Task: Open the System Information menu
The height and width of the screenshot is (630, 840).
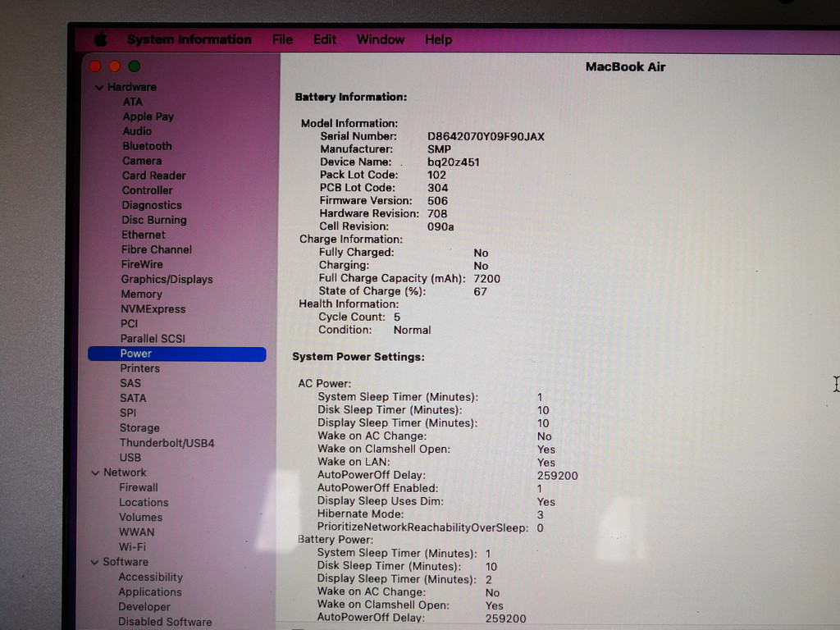Action: [189, 39]
